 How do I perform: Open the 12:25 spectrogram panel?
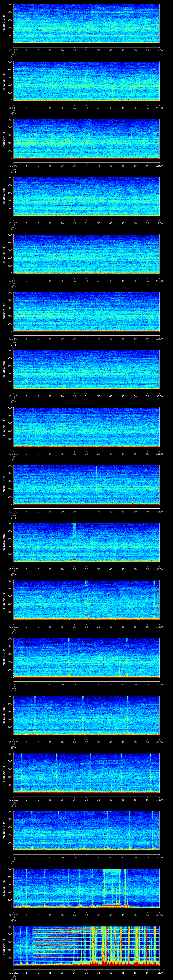pos(86,139)
